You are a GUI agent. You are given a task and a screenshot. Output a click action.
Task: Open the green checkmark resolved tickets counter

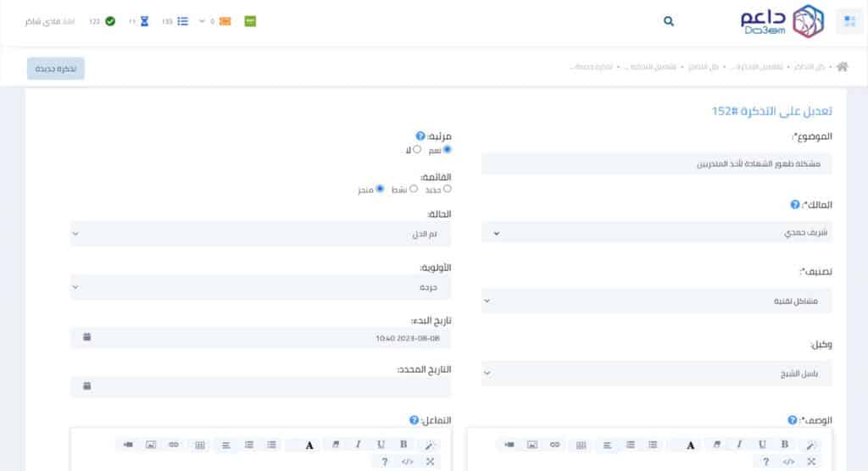point(110,21)
